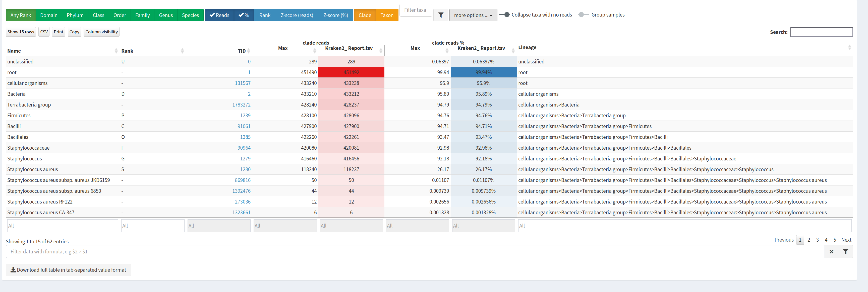The height and width of the screenshot is (292, 868).
Task: Sort by the Rank column sort arrows
Action: [x=182, y=51]
